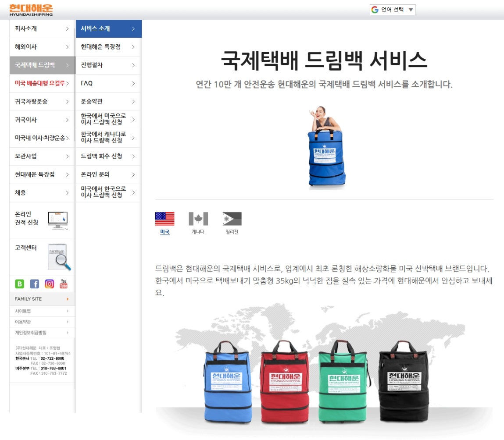Open 회사소개 menu
504x440 pixels.
pyautogui.click(x=42, y=28)
